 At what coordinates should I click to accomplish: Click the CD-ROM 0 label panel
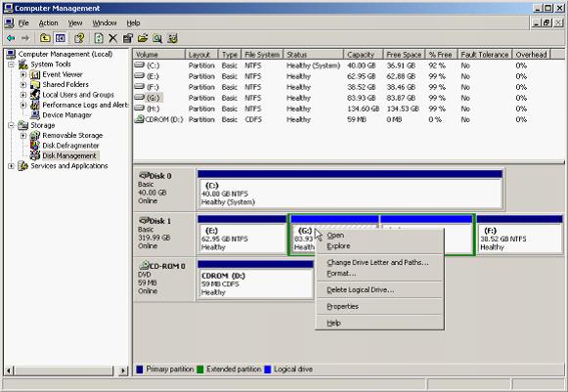[x=164, y=279]
